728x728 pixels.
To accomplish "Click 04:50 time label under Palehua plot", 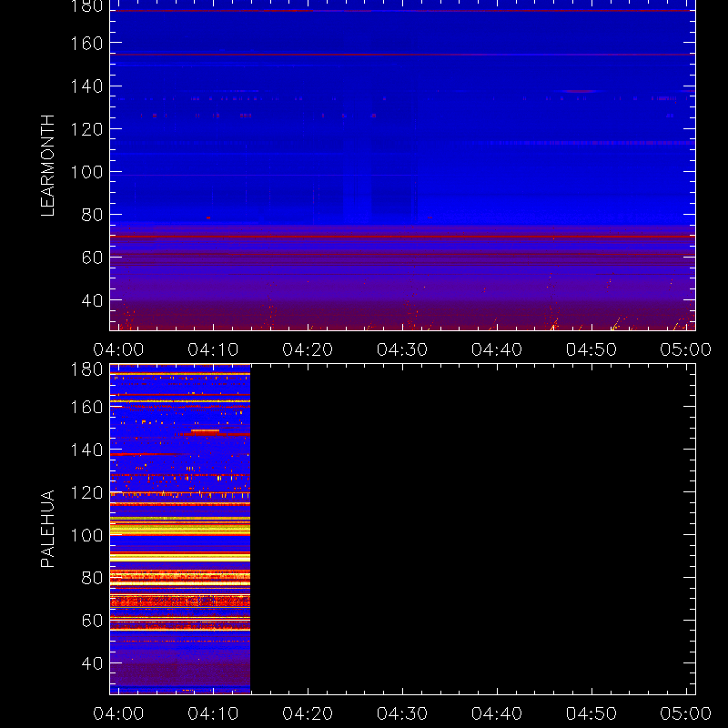I will (x=591, y=713).
